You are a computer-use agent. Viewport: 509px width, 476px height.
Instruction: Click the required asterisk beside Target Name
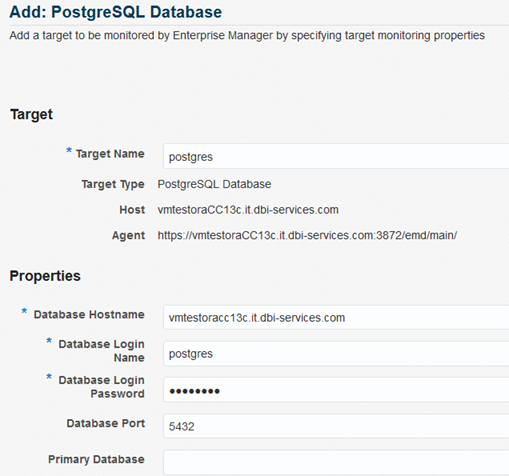[69, 150]
